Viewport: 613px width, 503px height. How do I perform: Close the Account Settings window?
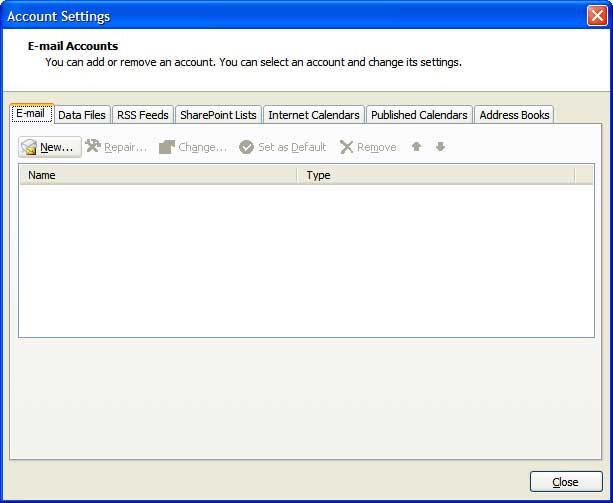[x=597, y=16]
